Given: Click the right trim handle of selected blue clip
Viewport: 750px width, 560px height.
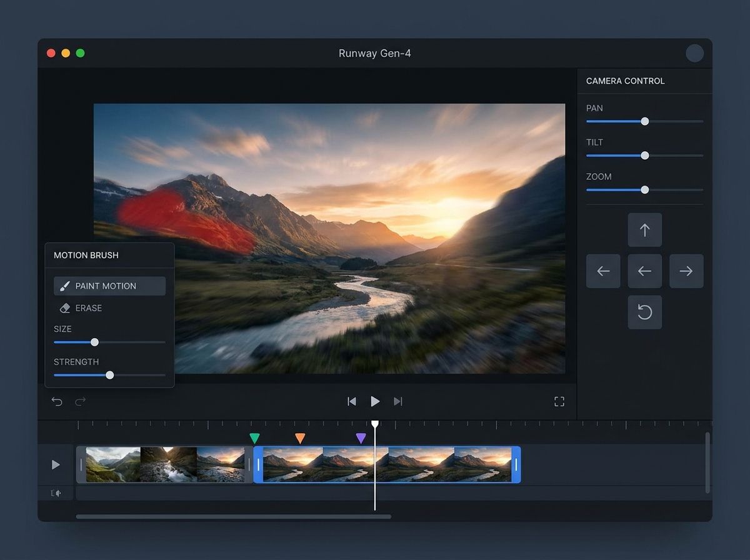Looking at the screenshot, I should [x=516, y=464].
